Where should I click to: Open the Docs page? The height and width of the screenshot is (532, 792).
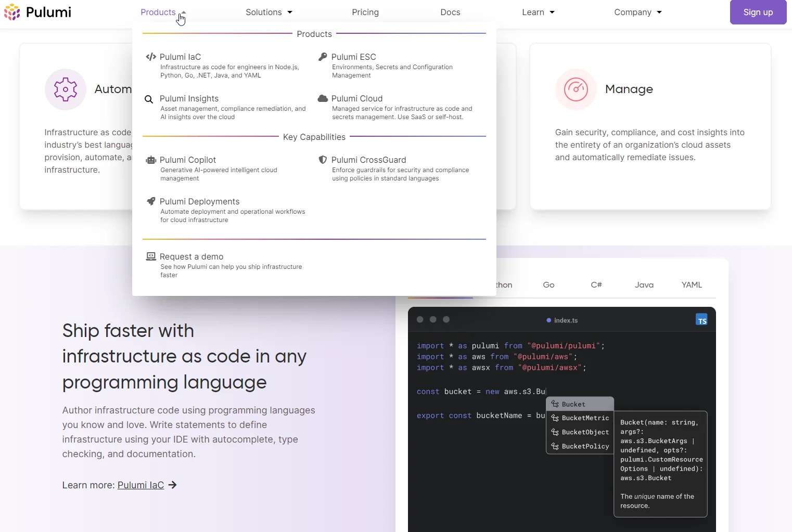(x=450, y=12)
